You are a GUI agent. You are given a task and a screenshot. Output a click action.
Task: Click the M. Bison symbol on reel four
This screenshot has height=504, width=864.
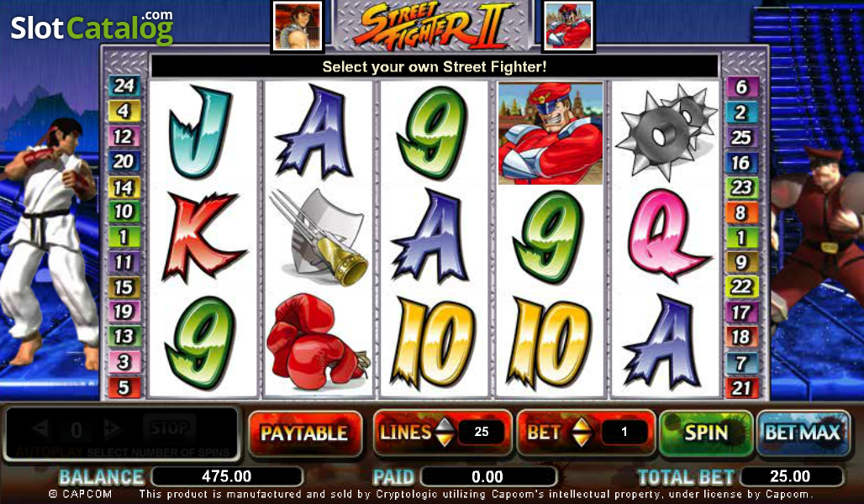(551, 134)
